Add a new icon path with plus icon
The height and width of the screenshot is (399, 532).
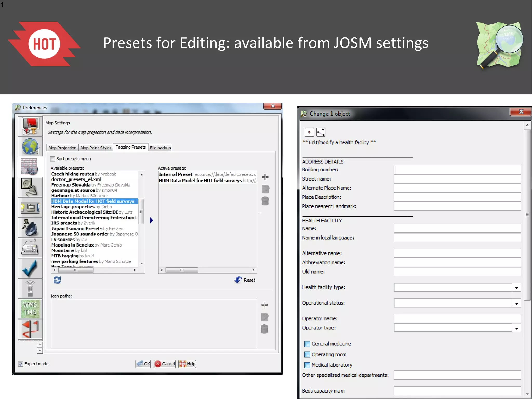(264, 305)
